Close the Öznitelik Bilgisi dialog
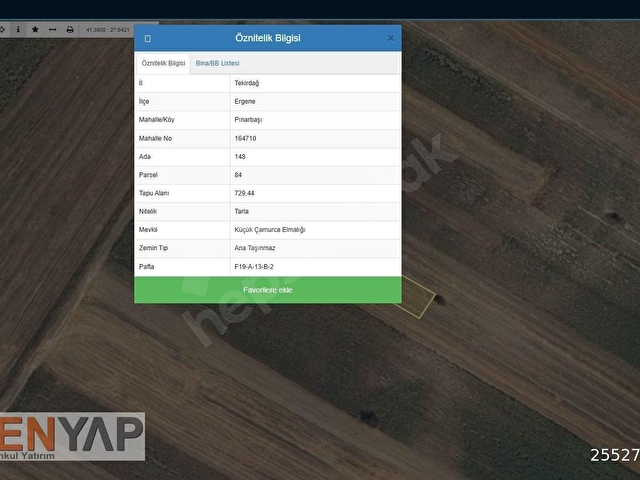The height and width of the screenshot is (480, 640). click(391, 38)
